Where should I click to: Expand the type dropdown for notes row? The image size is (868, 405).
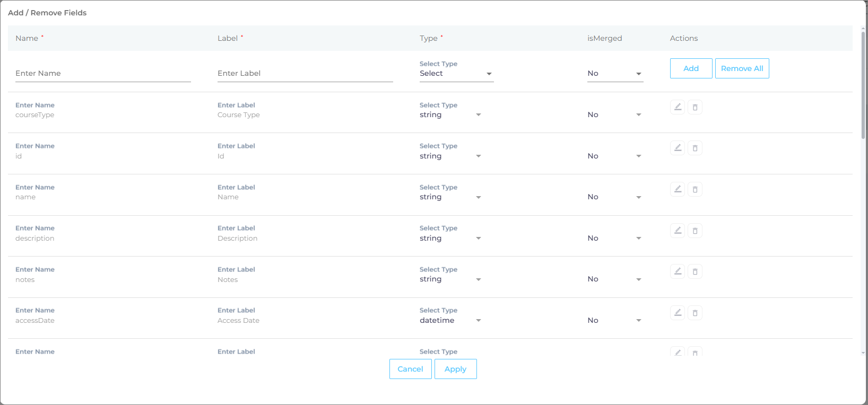coord(450,279)
